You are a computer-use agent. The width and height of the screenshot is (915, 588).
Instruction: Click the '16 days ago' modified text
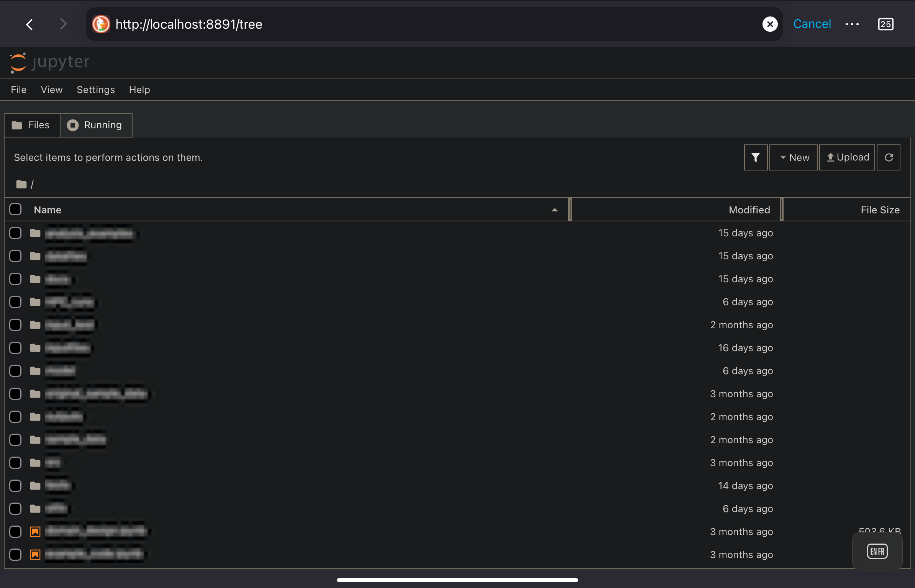pos(745,348)
